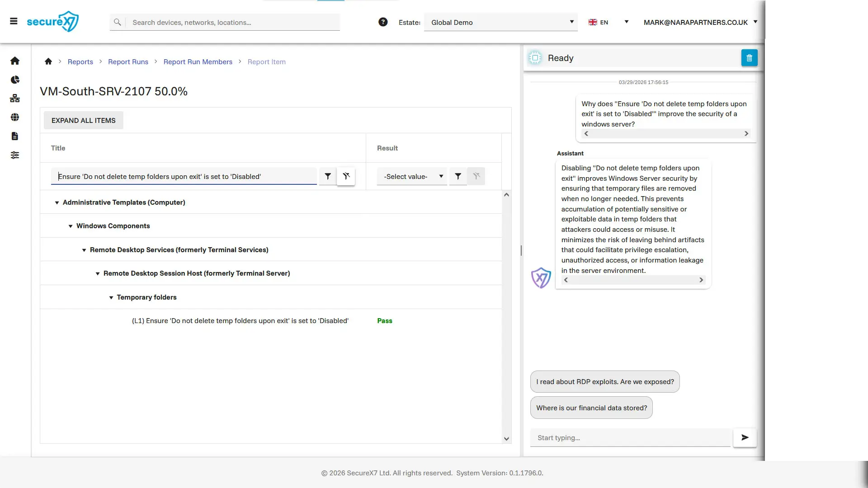Click the Ready status label
This screenshot has height=488, width=868.
click(x=561, y=58)
